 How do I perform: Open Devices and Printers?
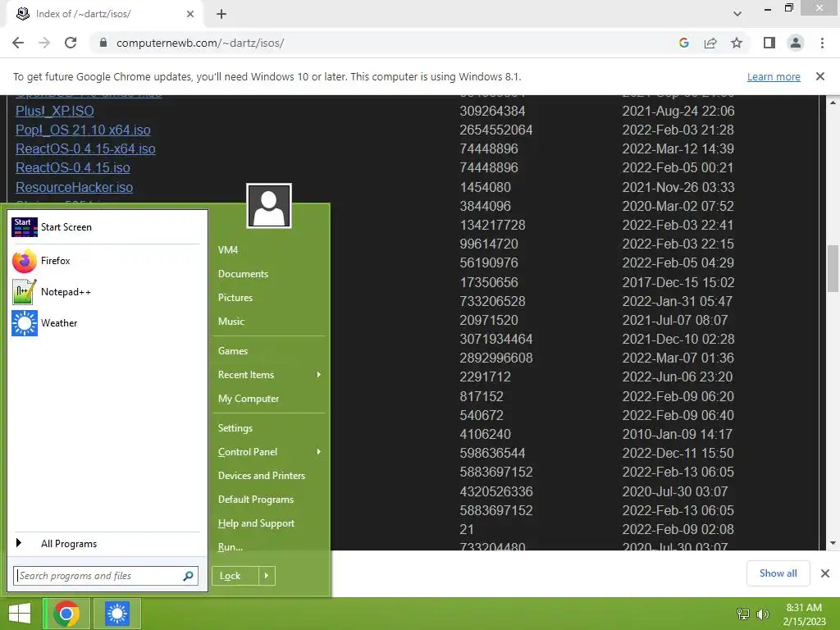262,476
